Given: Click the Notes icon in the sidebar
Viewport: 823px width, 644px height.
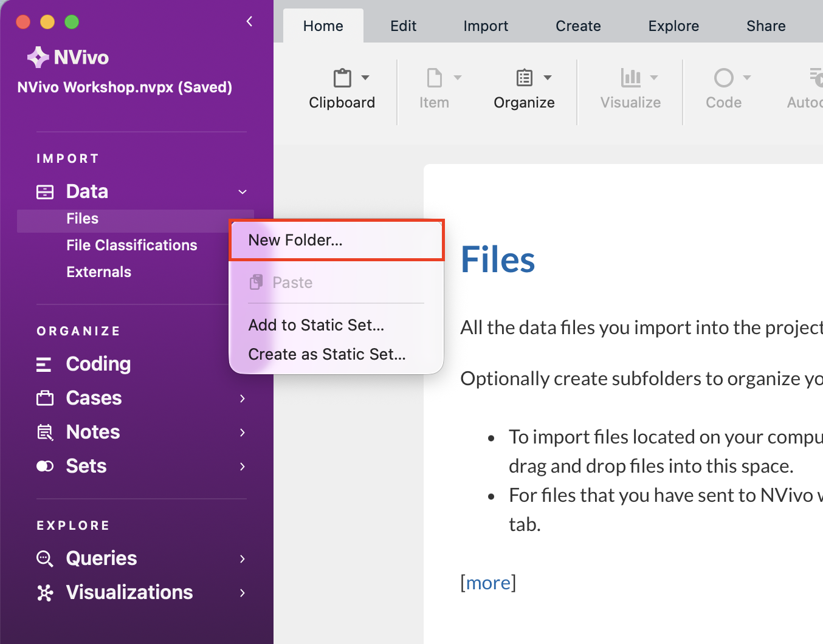Looking at the screenshot, I should click(45, 433).
